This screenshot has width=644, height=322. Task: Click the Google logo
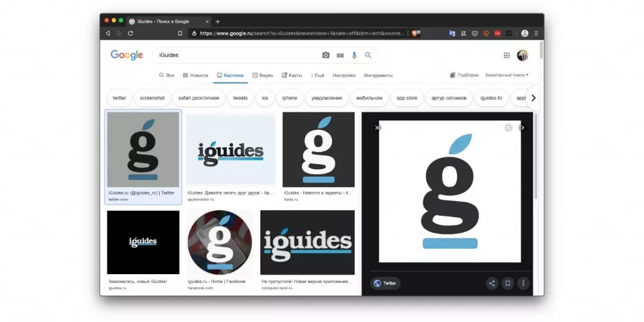[126, 55]
